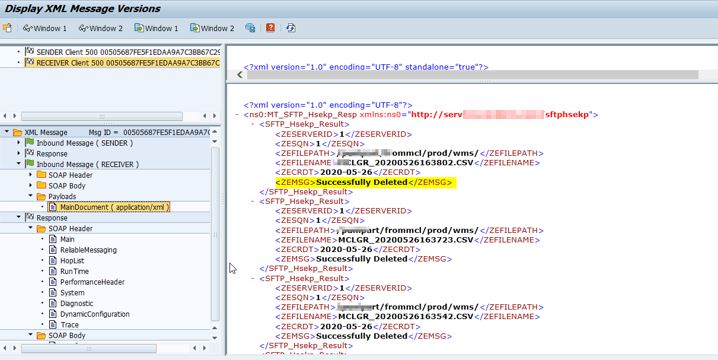The height and width of the screenshot is (360, 718).
Task: Collapse SOAP Header under second Response
Action: tap(31, 228)
